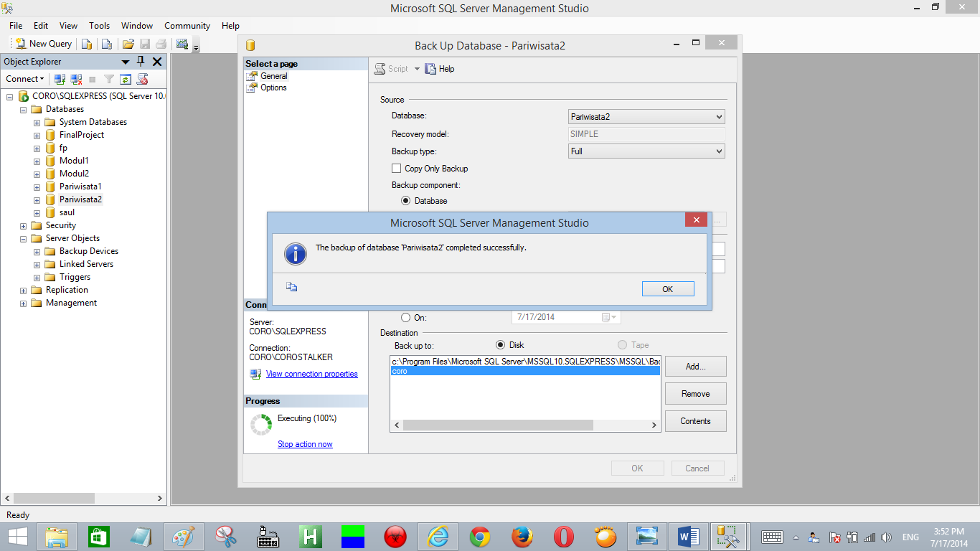Click the Print icon in the main toolbar
Image resolution: width=980 pixels, height=551 pixels.
[161, 44]
